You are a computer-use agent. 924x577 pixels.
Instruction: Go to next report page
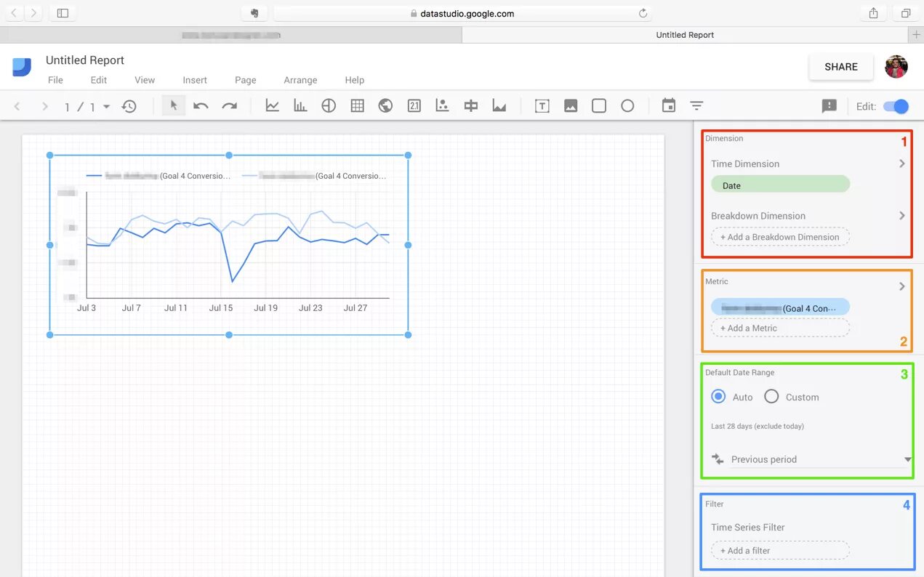pyautogui.click(x=45, y=107)
